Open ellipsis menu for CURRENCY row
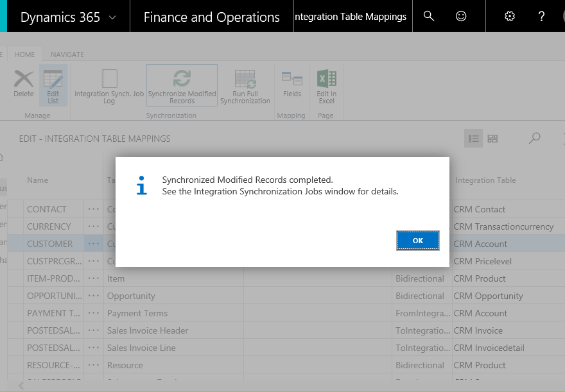Image resolution: width=565 pixels, height=392 pixels. [x=93, y=226]
